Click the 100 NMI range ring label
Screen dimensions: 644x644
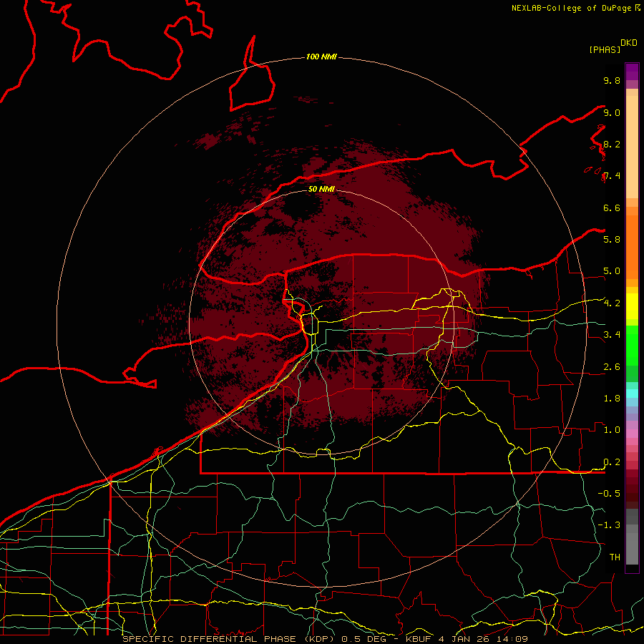pyautogui.click(x=321, y=57)
